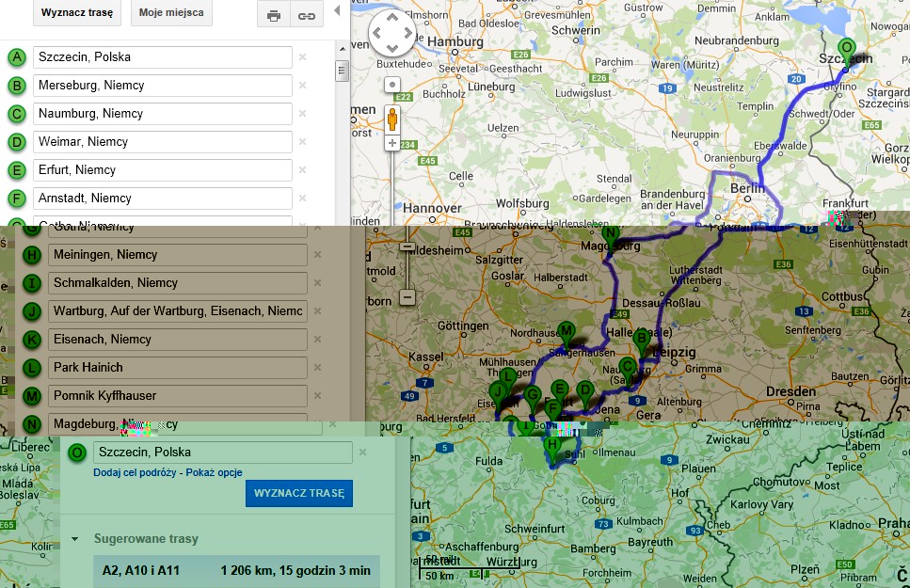The height and width of the screenshot is (588, 910).
Task: Print the current route directions
Action: pyautogui.click(x=273, y=15)
